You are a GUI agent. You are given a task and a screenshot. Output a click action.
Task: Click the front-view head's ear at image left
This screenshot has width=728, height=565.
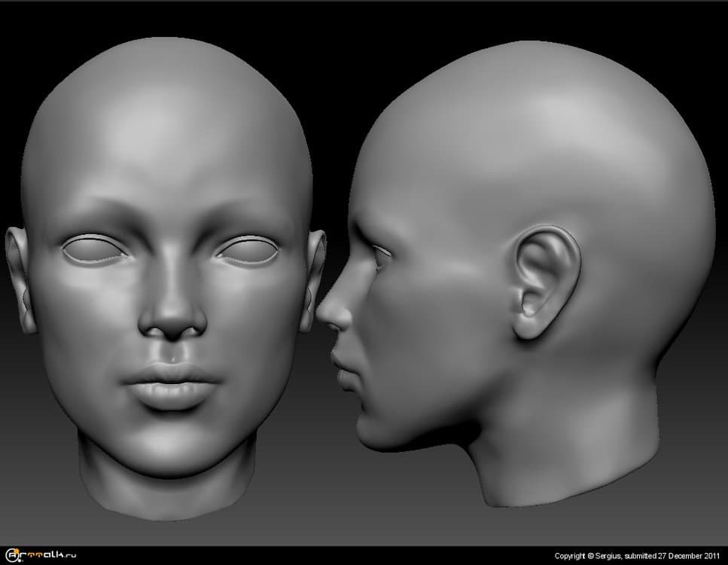tap(19, 279)
